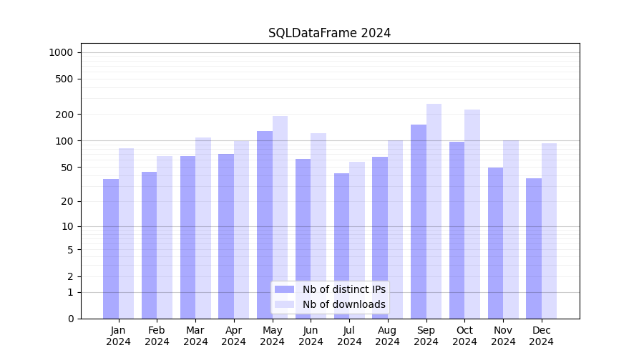The height and width of the screenshot is (358, 644).
Task: Click the 'Jun 2024' x-axis label
Action: click(x=311, y=336)
